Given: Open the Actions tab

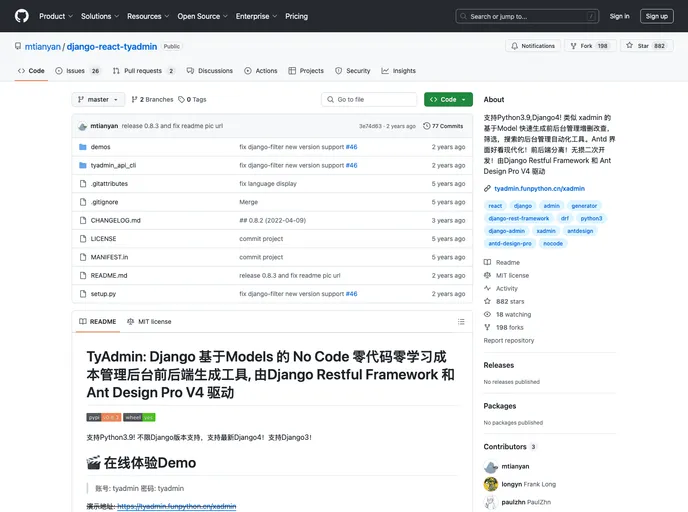Looking at the screenshot, I should [261, 71].
